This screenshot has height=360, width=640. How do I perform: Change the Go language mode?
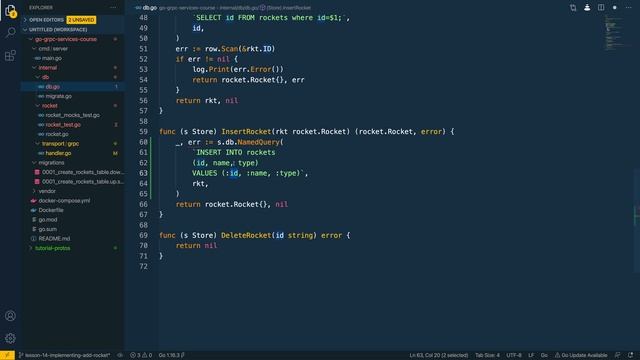544,355
